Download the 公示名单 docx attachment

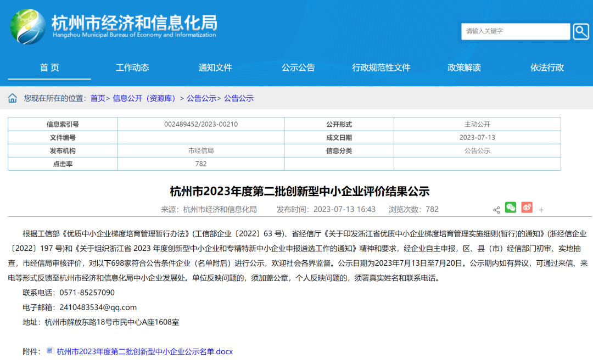(x=144, y=352)
